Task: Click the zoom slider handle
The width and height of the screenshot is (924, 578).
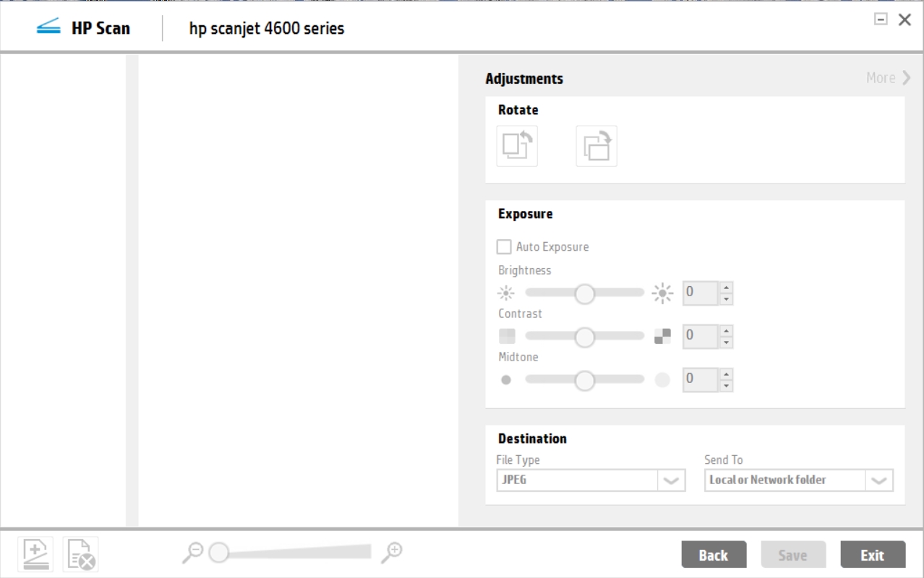Action: coord(219,553)
